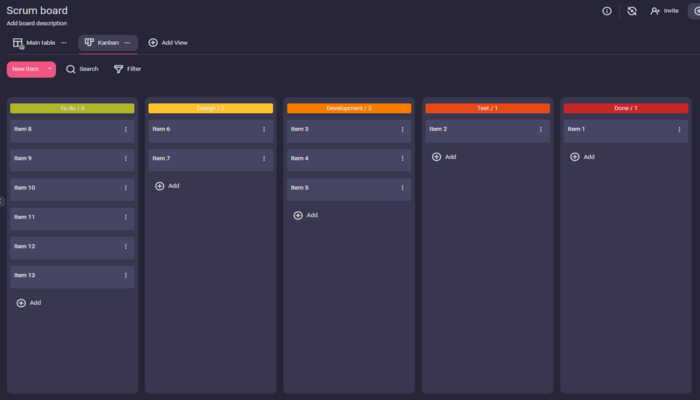Select the Kanban view tab

pos(102,43)
